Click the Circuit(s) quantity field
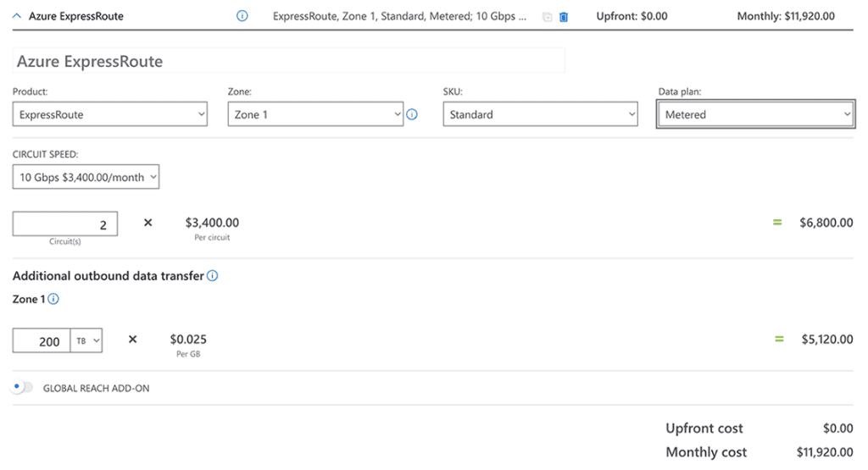This screenshot has width=868, height=470. (65, 224)
